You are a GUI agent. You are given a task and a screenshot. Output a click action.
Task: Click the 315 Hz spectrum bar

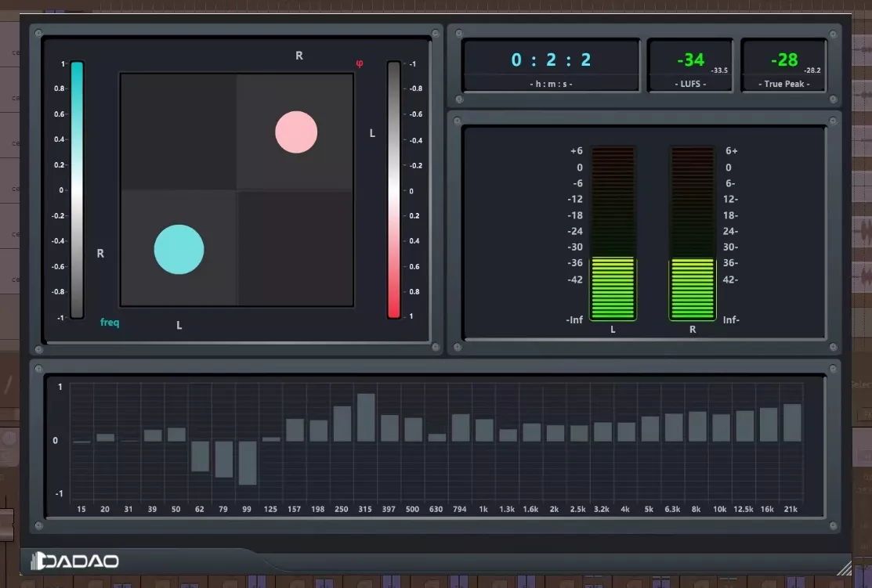click(x=365, y=417)
